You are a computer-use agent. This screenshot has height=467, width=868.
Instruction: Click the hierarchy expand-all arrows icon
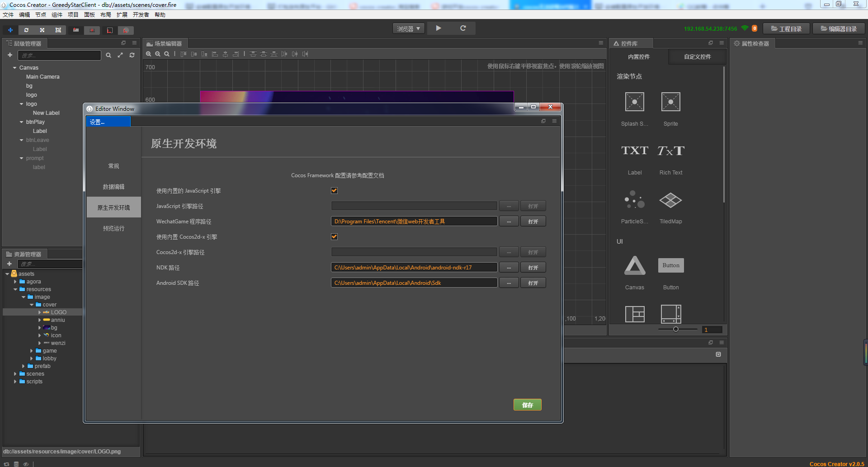click(x=120, y=55)
